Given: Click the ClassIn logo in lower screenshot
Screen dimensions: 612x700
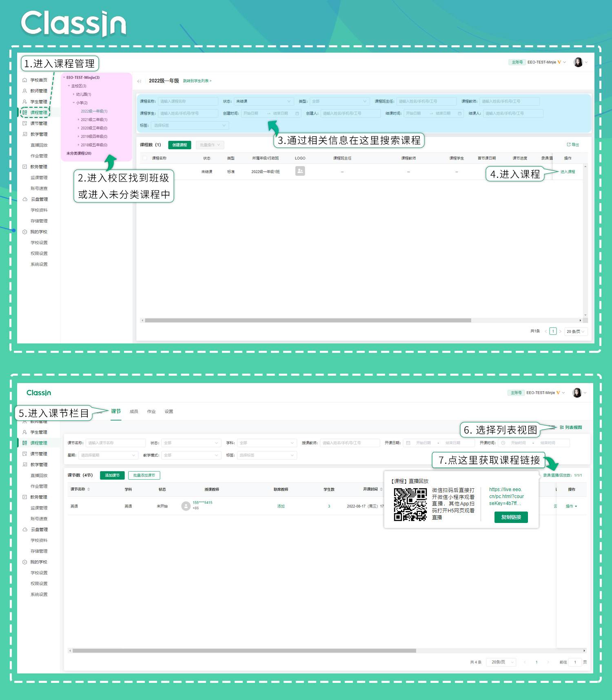Looking at the screenshot, I should (x=39, y=392).
